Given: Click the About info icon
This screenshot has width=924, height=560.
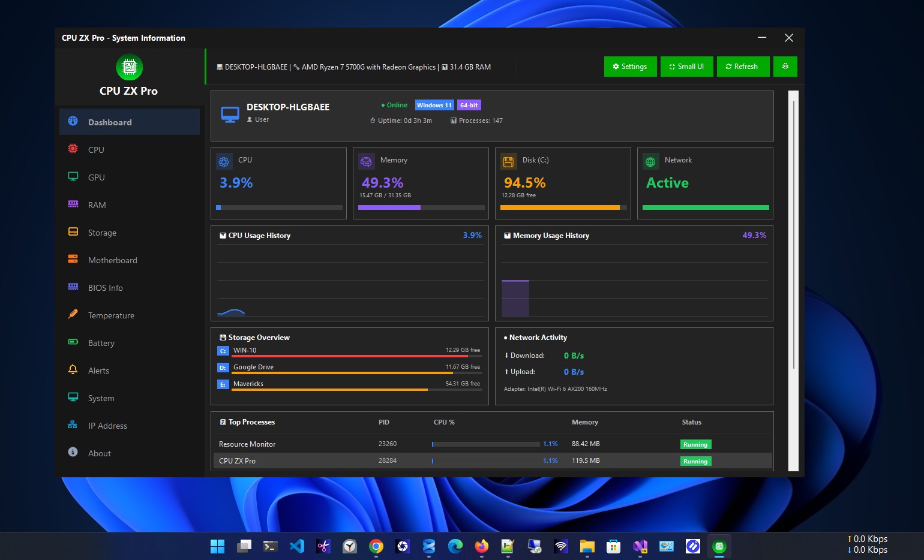Looking at the screenshot, I should 73,452.
